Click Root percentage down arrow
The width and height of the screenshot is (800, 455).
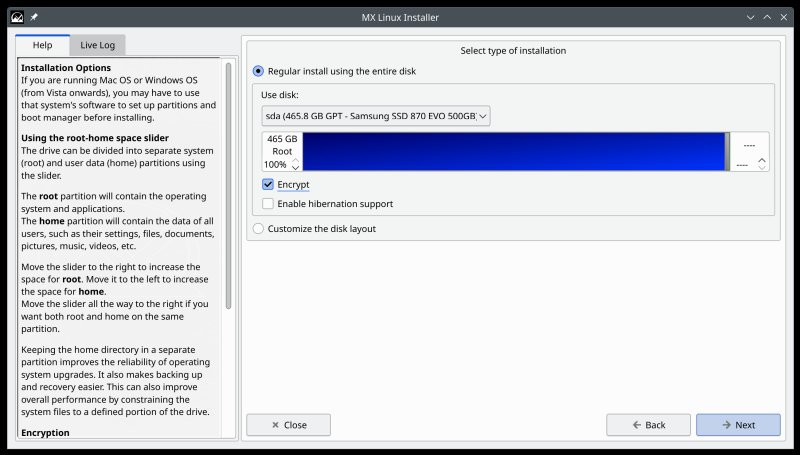point(295,167)
